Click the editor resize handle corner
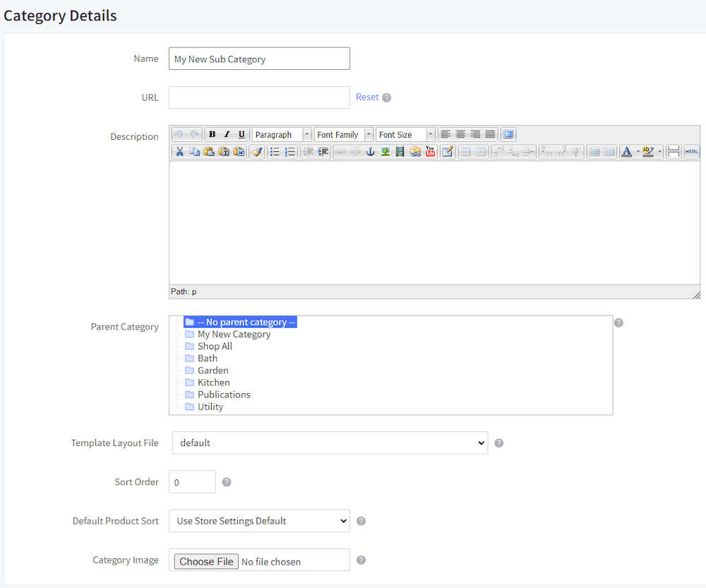 pyautogui.click(x=697, y=295)
